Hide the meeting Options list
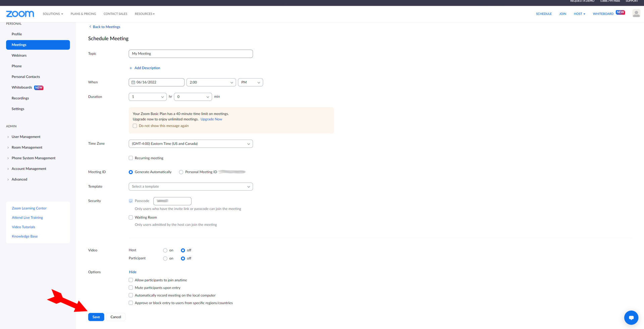Screen dimensions: 644x329 point(132,272)
